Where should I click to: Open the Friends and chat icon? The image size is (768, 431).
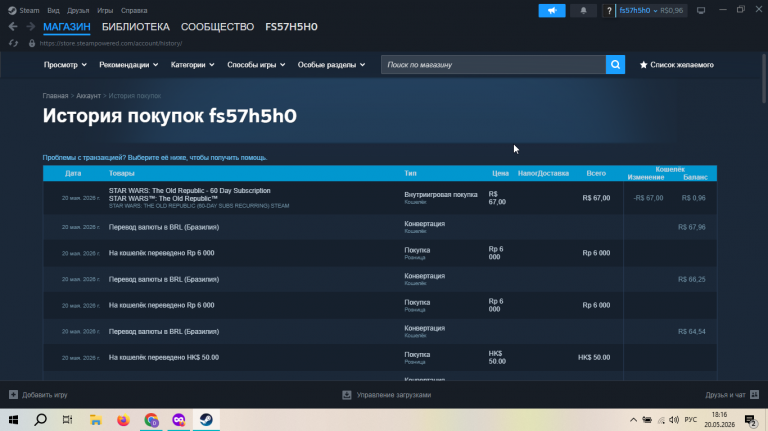coord(754,395)
